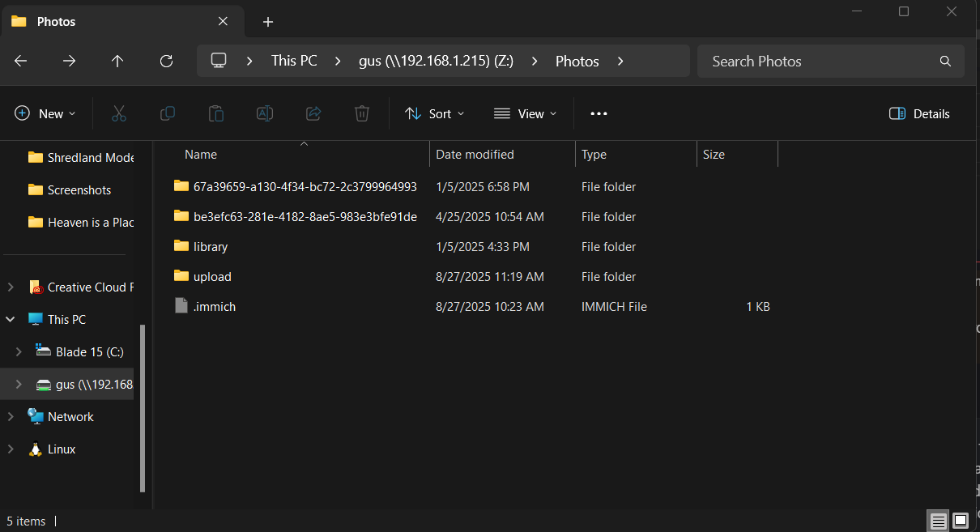Navigate up one directory level

(x=117, y=61)
